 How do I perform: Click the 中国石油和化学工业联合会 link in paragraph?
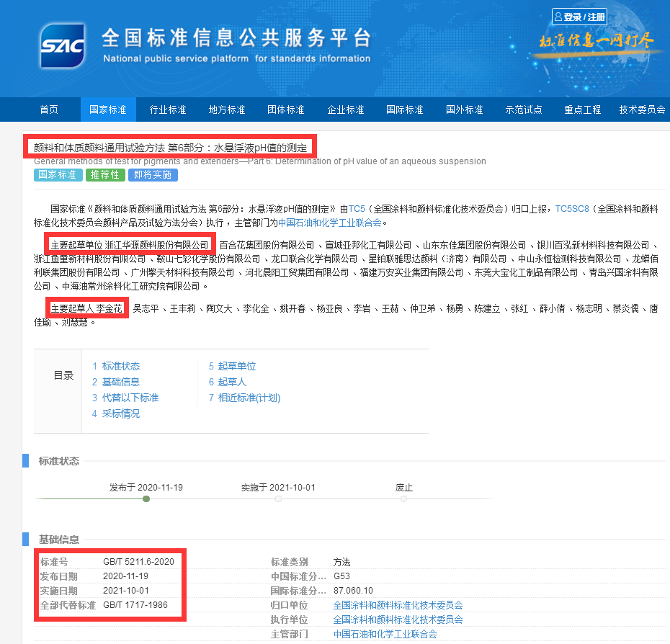330,223
